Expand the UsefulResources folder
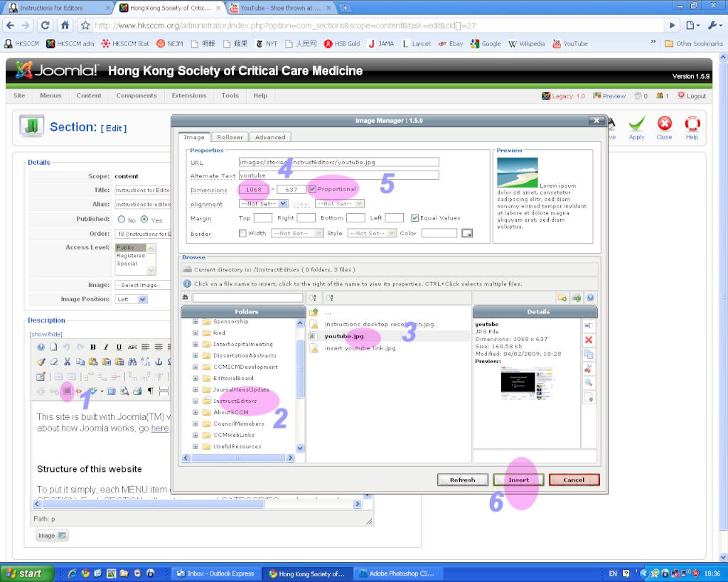The width and height of the screenshot is (728, 582). point(196,446)
